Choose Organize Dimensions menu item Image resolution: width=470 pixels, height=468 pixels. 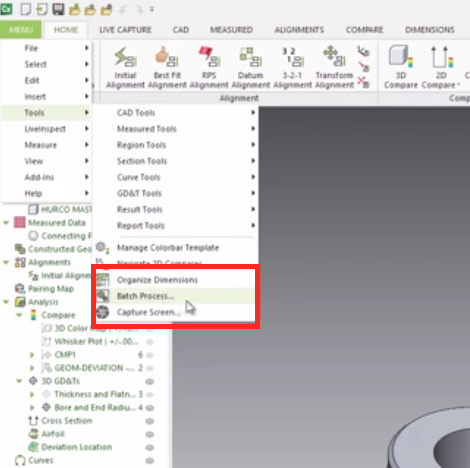[175, 280]
